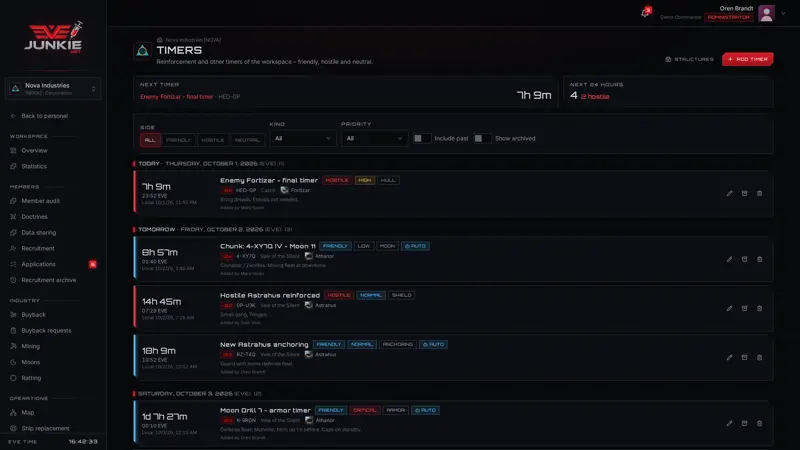This screenshot has height=450, width=800.
Task: Toggle the Show archived switch
Action: click(x=482, y=138)
